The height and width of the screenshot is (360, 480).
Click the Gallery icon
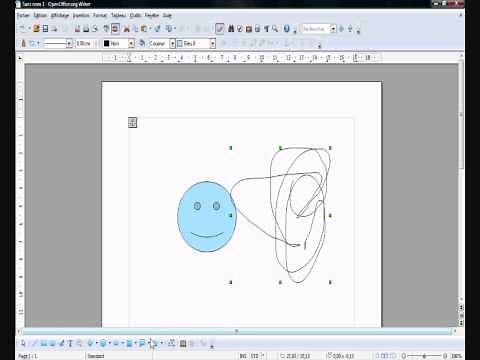249,29
